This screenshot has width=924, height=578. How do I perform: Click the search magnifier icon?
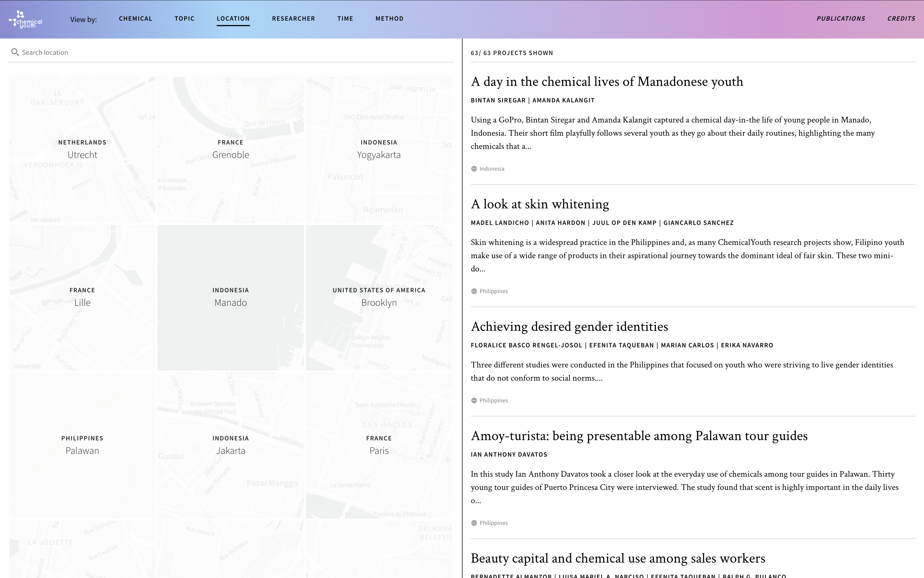tap(15, 52)
